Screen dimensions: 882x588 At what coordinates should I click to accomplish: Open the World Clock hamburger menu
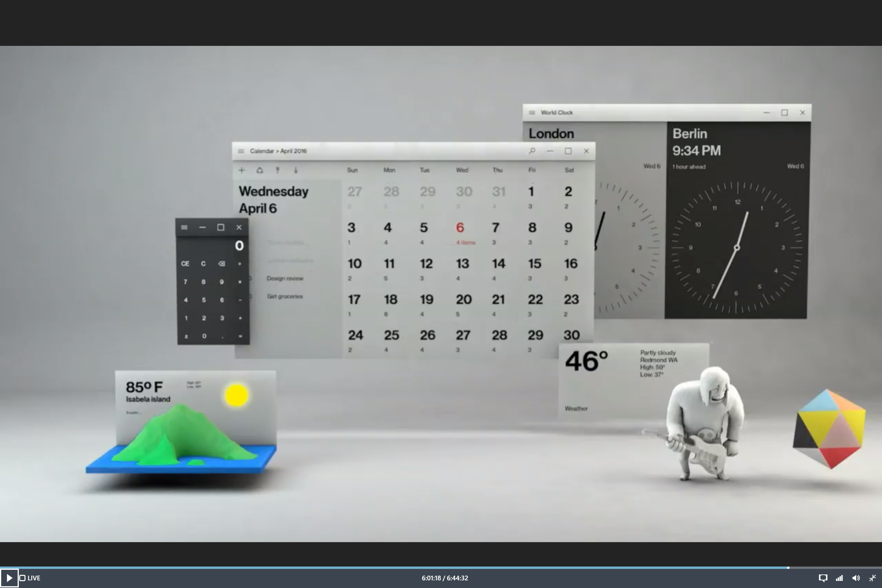point(532,112)
